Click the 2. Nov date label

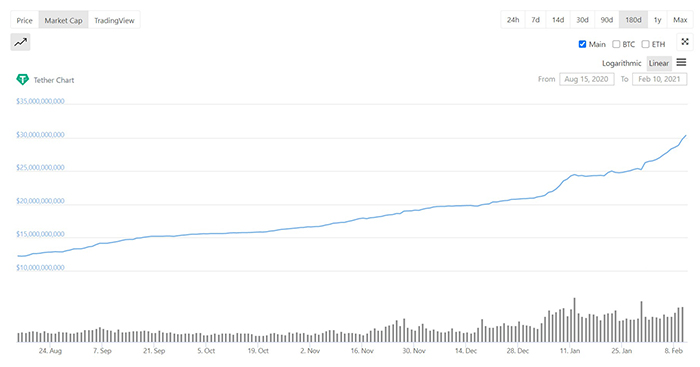coord(310,350)
